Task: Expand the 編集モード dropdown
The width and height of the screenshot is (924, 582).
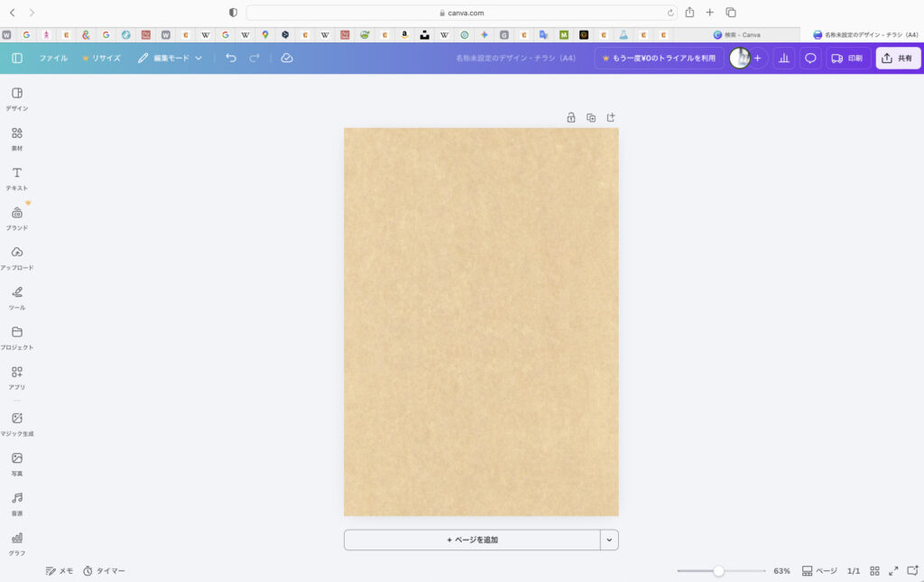Action: (170, 58)
